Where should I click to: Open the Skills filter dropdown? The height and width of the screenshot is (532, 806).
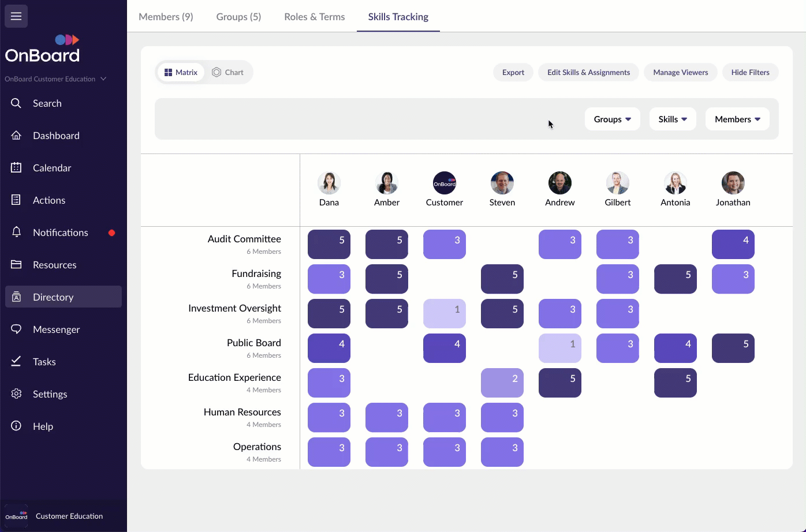click(x=673, y=119)
